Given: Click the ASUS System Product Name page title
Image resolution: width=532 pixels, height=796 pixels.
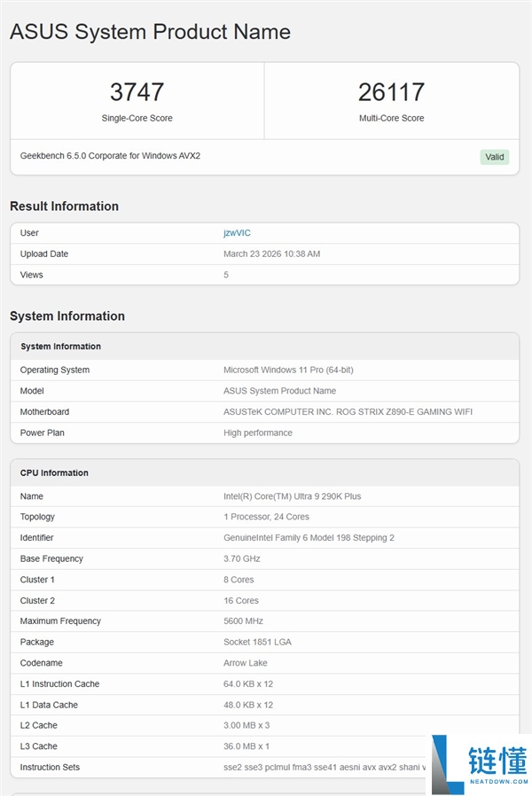Looking at the screenshot, I should [150, 32].
